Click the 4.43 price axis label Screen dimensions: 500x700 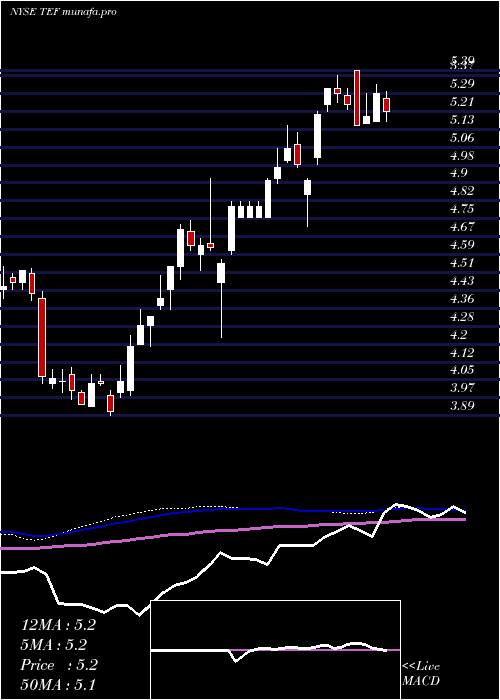[x=462, y=280]
